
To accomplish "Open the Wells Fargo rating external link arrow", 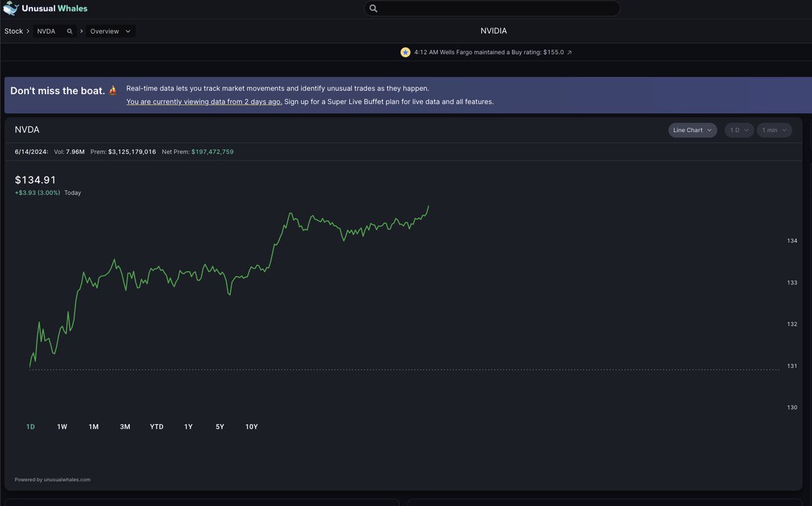I will pos(569,52).
